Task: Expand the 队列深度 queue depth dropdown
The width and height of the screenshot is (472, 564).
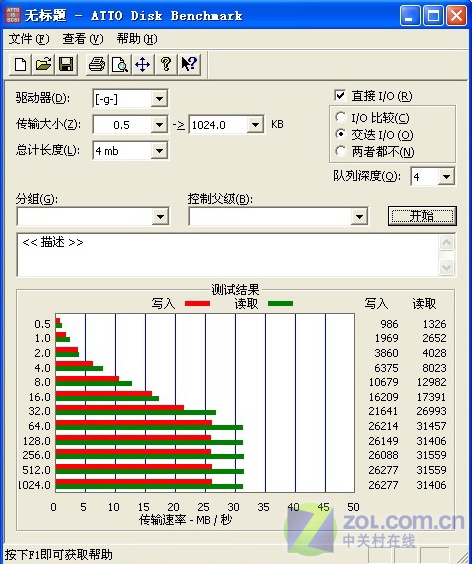Action: coord(446,177)
